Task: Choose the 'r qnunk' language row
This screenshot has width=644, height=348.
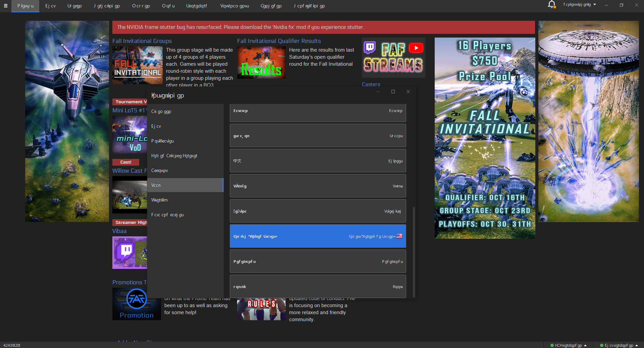Action: tap(318, 286)
